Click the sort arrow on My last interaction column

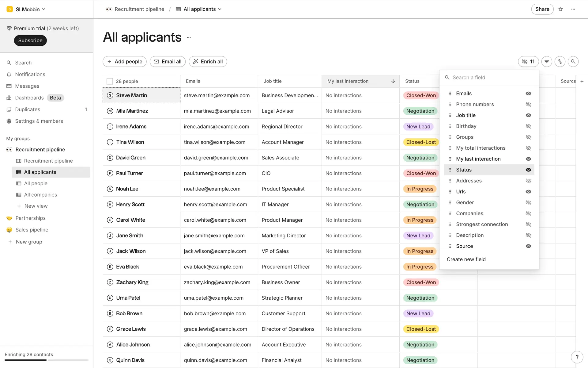(393, 81)
